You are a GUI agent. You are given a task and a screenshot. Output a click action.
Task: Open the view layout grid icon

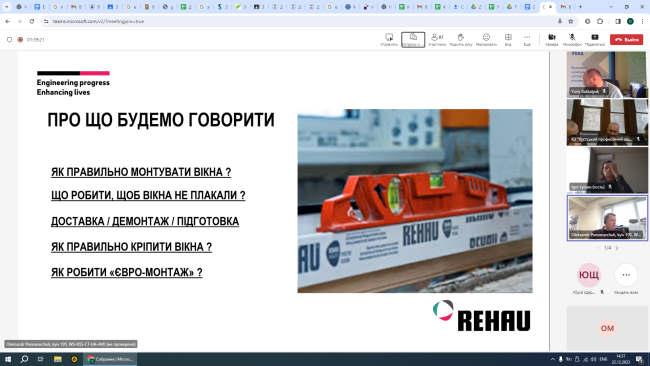tap(508, 39)
